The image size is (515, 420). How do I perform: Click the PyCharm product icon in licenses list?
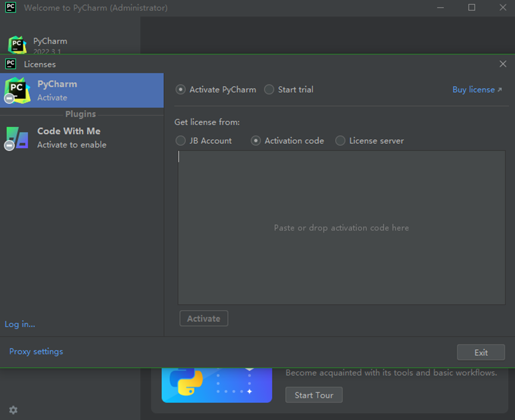click(17, 90)
